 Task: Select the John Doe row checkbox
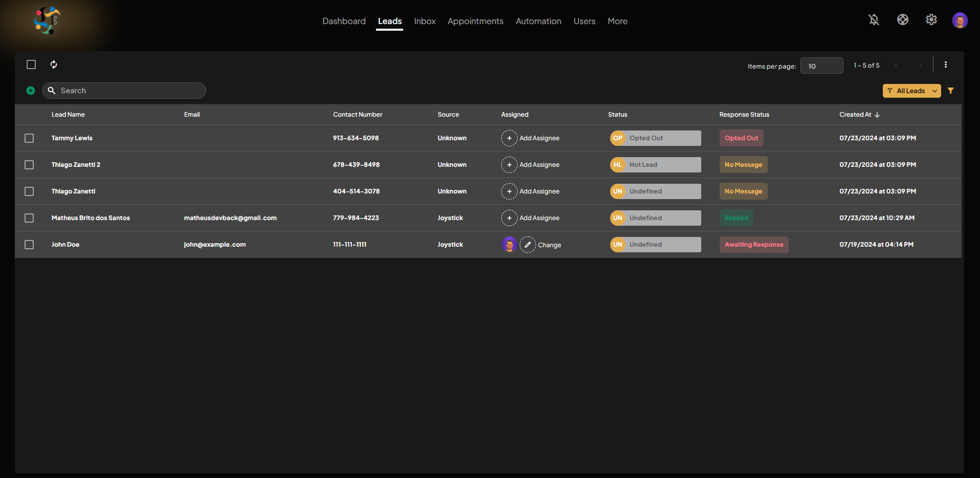29,245
